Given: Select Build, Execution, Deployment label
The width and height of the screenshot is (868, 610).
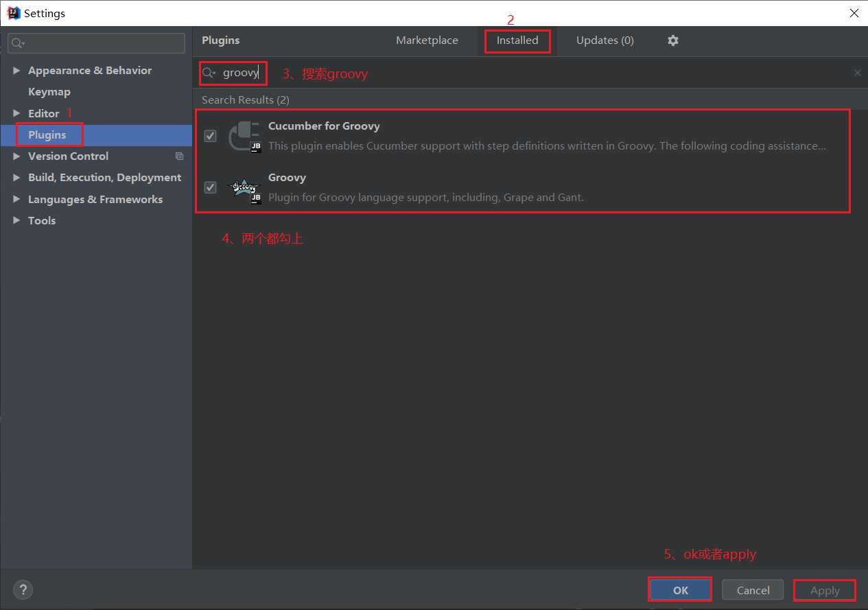Looking at the screenshot, I should 104,178.
